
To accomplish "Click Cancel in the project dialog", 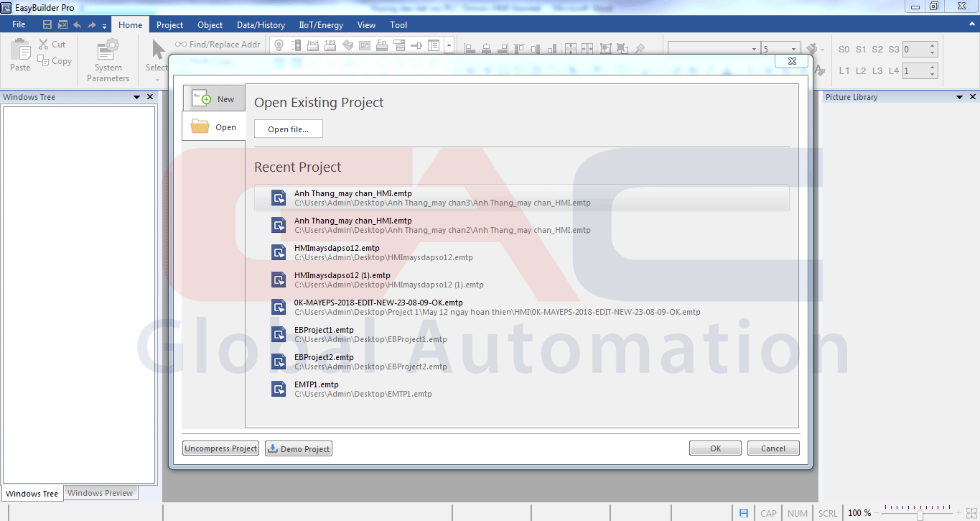I will [773, 448].
